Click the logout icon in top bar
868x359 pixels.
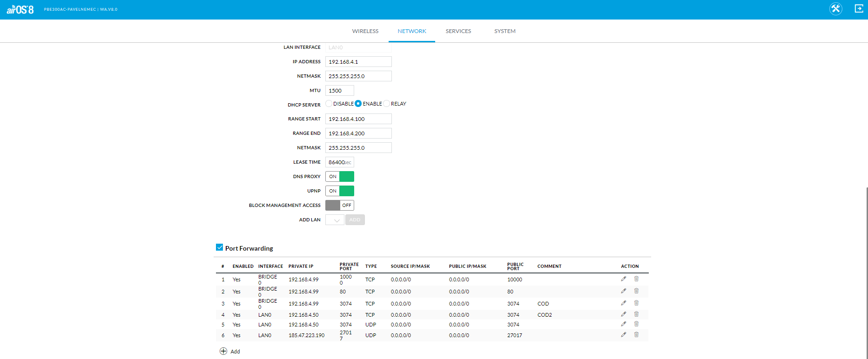coord(859,9)
